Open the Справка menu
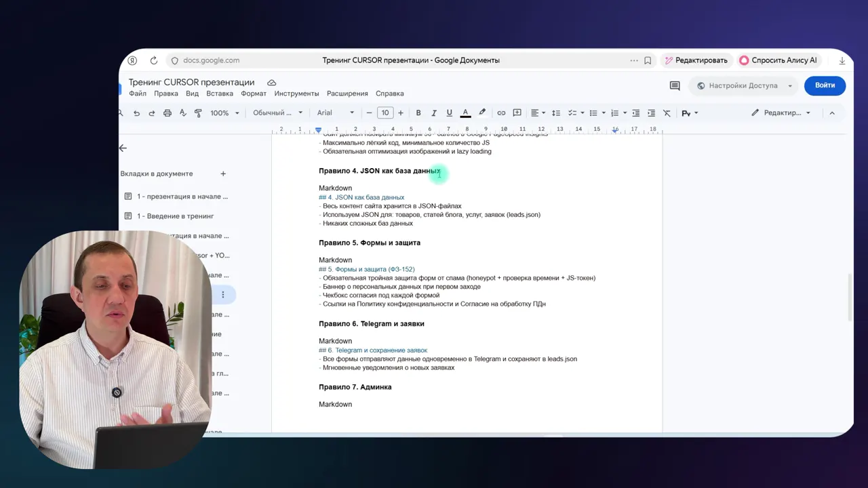This screenshot has width=868, height=488. pyautogui.click(x=389, y=94)
